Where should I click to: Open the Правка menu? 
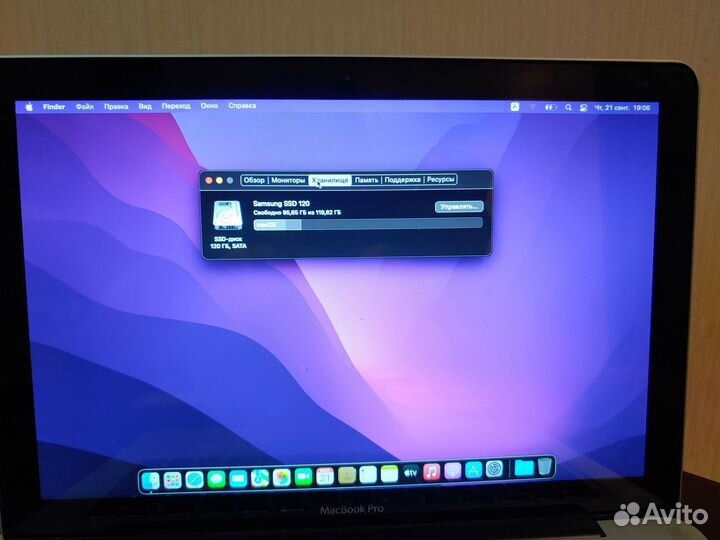tap(116, 107)
